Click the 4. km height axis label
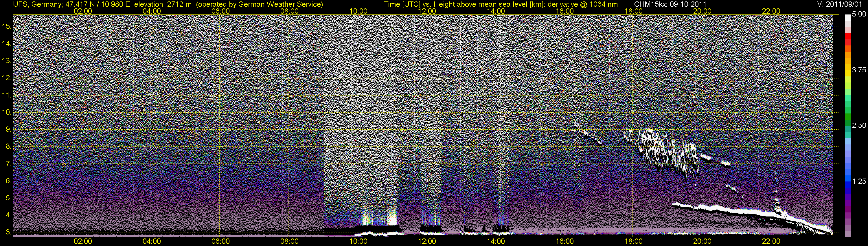Image resolution: width=868 pixels, height=246 pixels. pyautogui.click(x=8, y=215)
